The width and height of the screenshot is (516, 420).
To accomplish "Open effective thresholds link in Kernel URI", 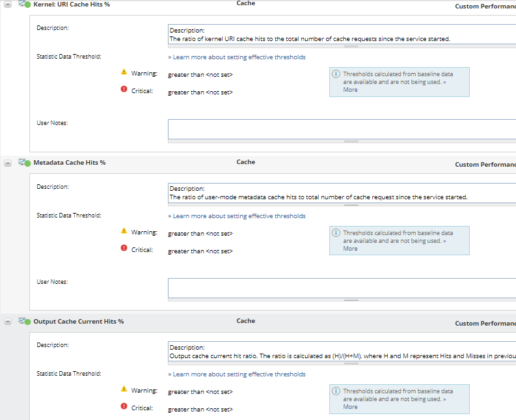I will (x=237, y=57).
